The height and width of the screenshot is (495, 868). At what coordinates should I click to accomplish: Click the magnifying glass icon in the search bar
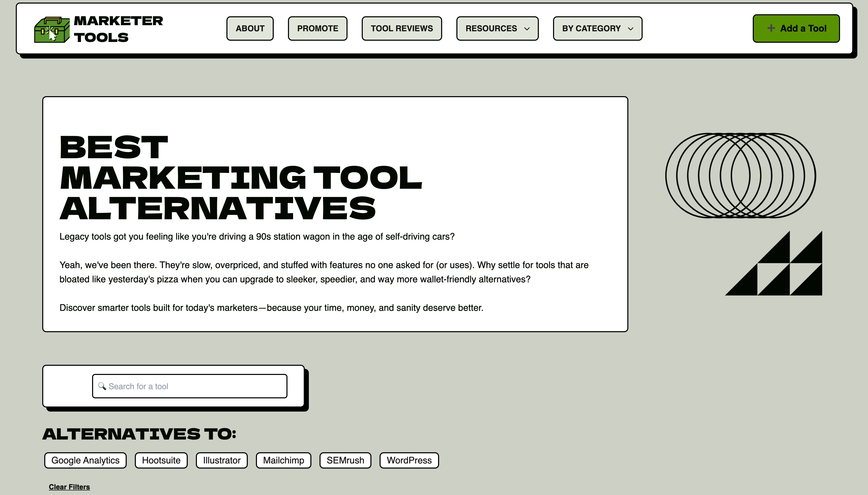click(102, 386)
